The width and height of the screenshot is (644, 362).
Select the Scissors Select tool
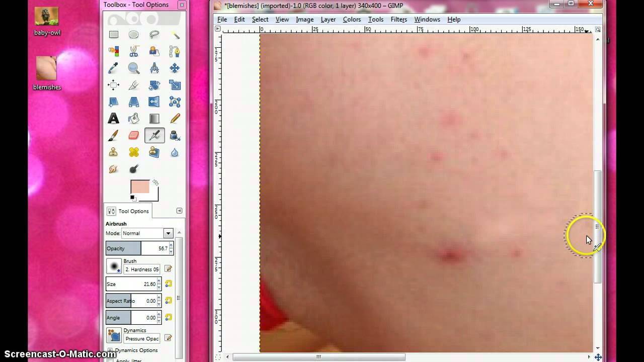coord(134,51)
